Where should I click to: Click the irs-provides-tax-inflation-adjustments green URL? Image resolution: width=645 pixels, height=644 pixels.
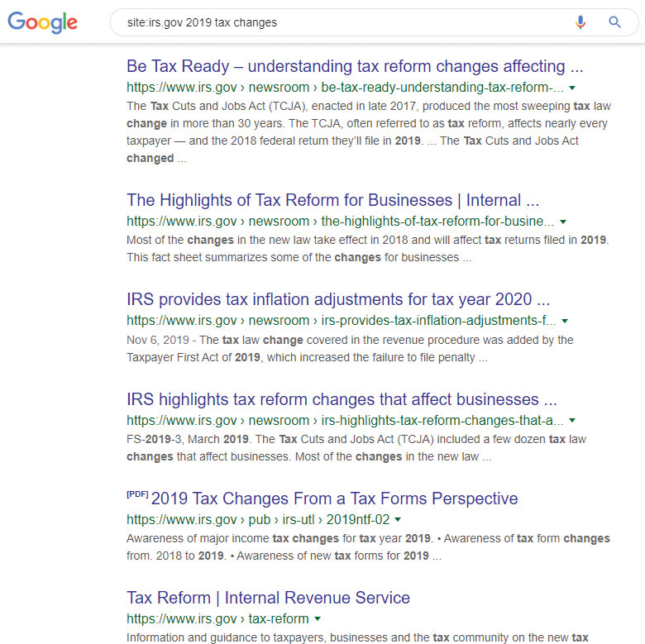tap(342, 321)
